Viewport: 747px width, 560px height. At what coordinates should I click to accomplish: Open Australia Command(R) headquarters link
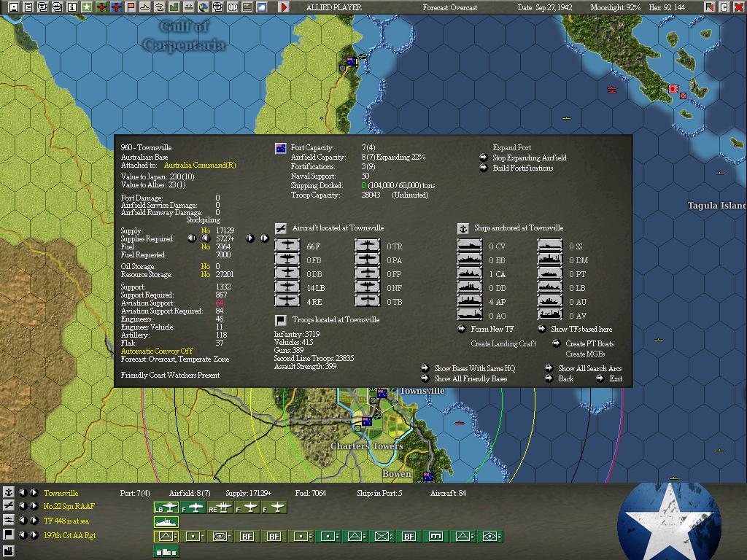pyautogui.click(x=200, y=166)
